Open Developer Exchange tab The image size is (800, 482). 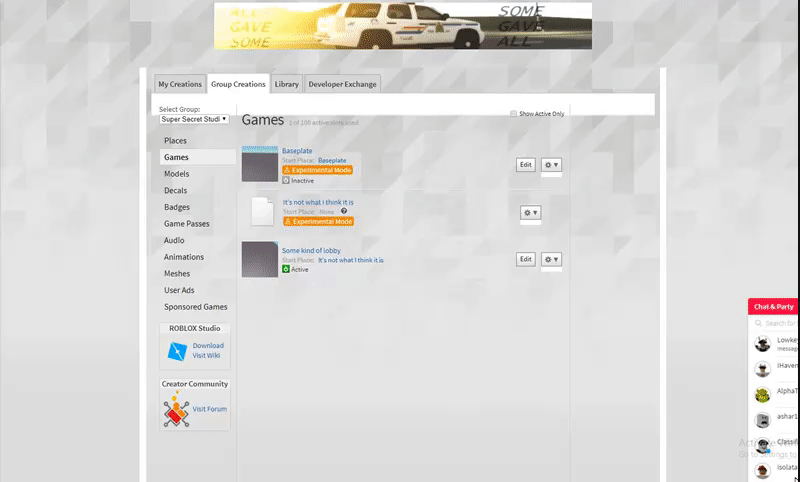click(342, 84)
